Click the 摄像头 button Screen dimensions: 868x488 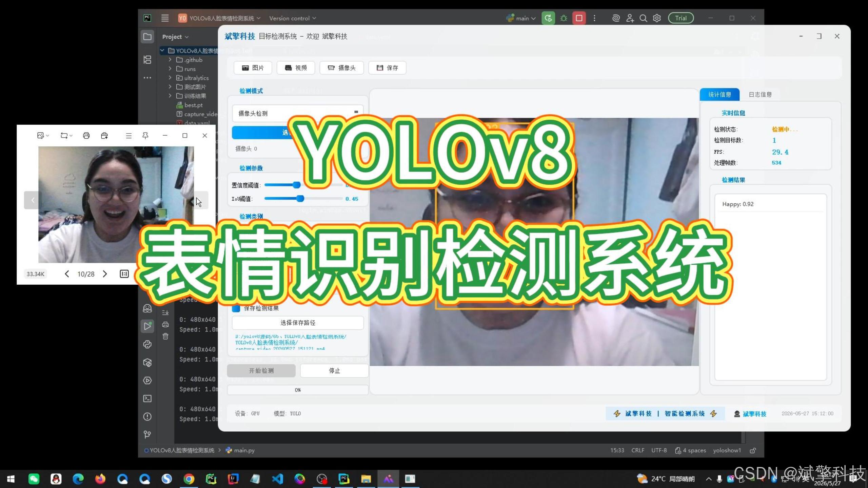342,68
